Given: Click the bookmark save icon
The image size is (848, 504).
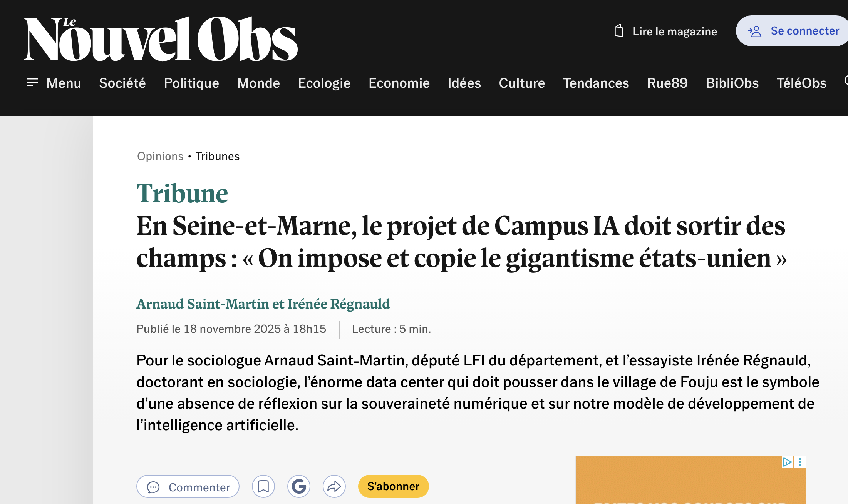Looking at the screenshot, I should pos(263,486).
